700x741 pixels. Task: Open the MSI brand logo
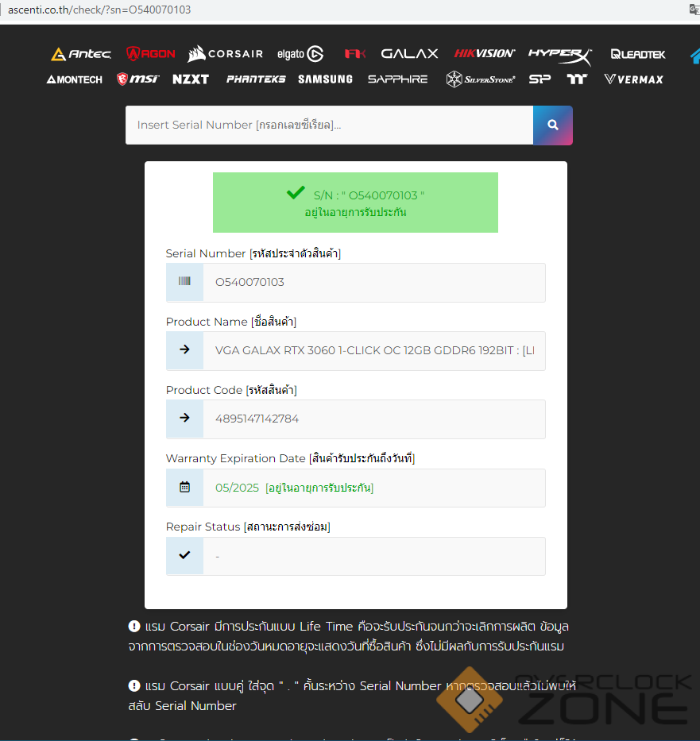coord(137,79)
